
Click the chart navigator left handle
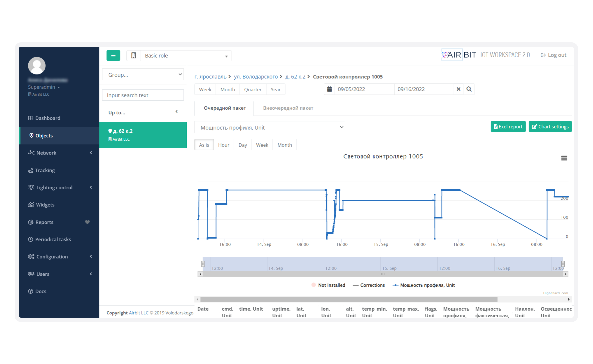(203, 264)
